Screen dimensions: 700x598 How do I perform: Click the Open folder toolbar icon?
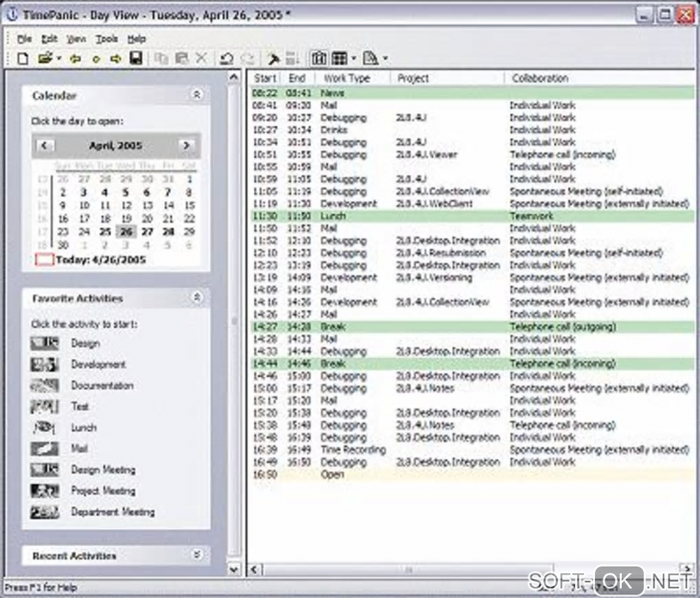coord(45,58)
